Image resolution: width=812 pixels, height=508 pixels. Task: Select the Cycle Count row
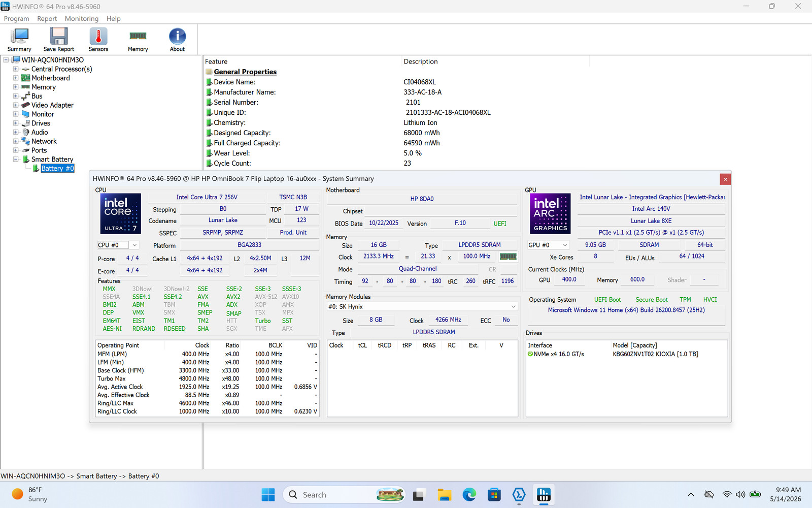(309, 164)
